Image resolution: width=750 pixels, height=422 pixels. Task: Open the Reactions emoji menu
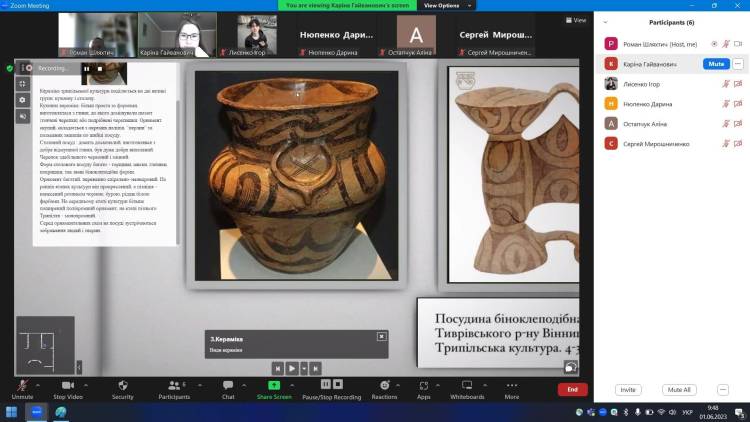[384, 386]
